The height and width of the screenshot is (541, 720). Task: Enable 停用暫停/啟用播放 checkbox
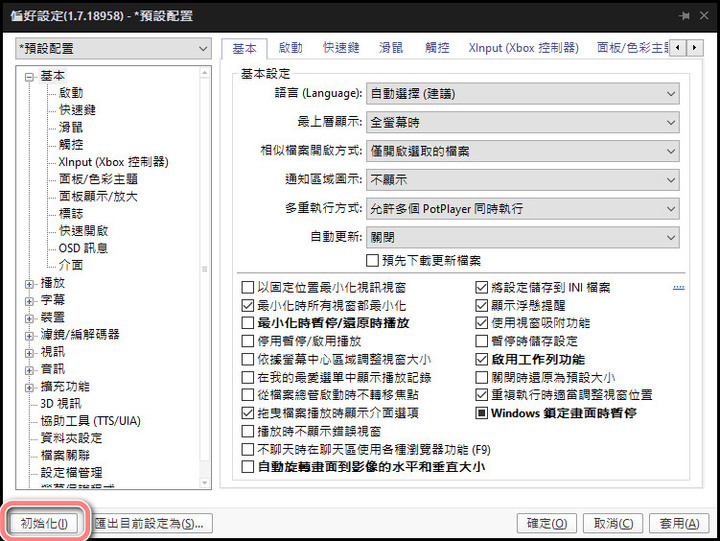248,341
